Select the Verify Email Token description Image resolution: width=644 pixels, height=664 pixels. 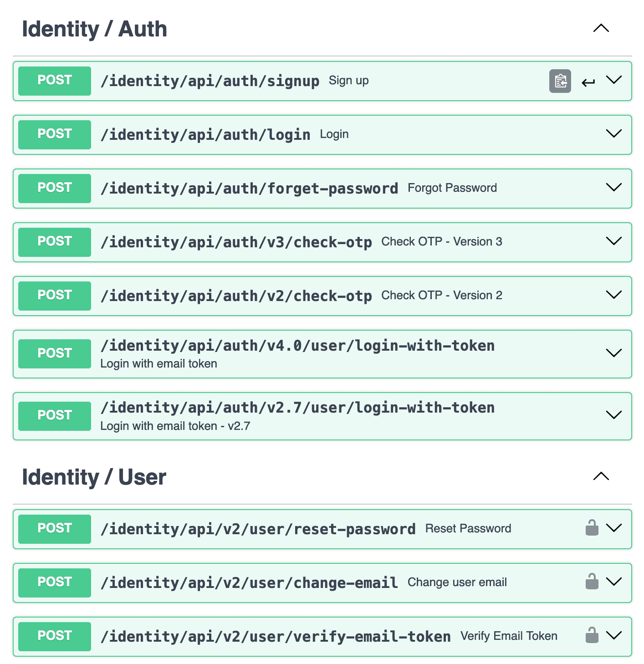pos(509,636)
